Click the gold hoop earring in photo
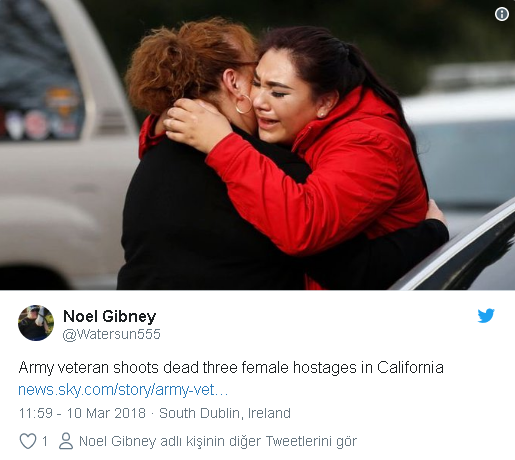Screen dimensions: 515x460 click(244, 104)
